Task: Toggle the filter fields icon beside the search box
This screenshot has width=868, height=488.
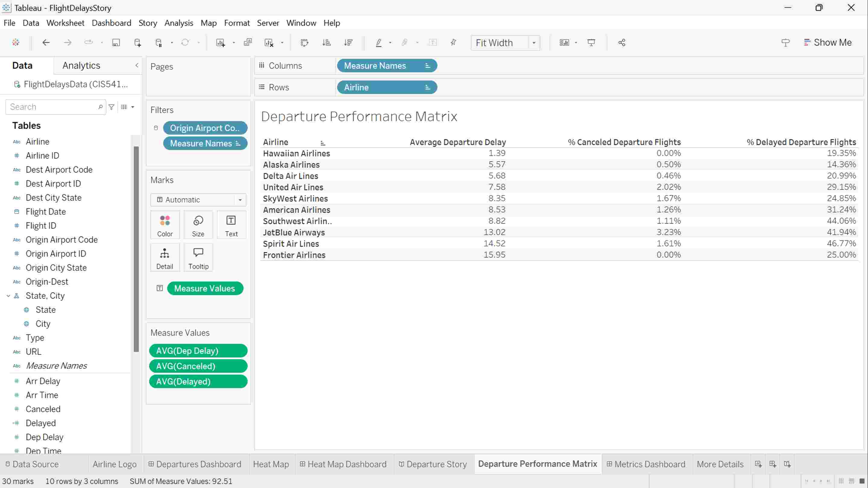Action: (x=111, y=107)
